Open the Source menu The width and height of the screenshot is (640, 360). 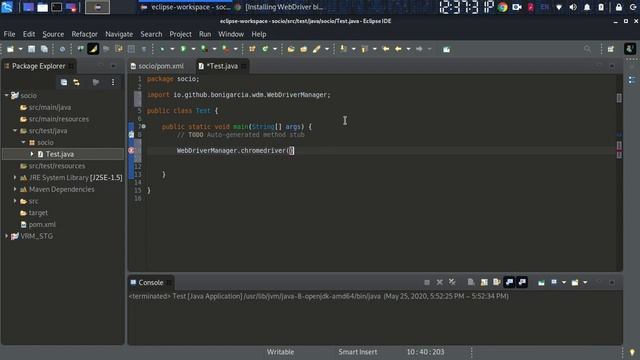click(53, 34)
